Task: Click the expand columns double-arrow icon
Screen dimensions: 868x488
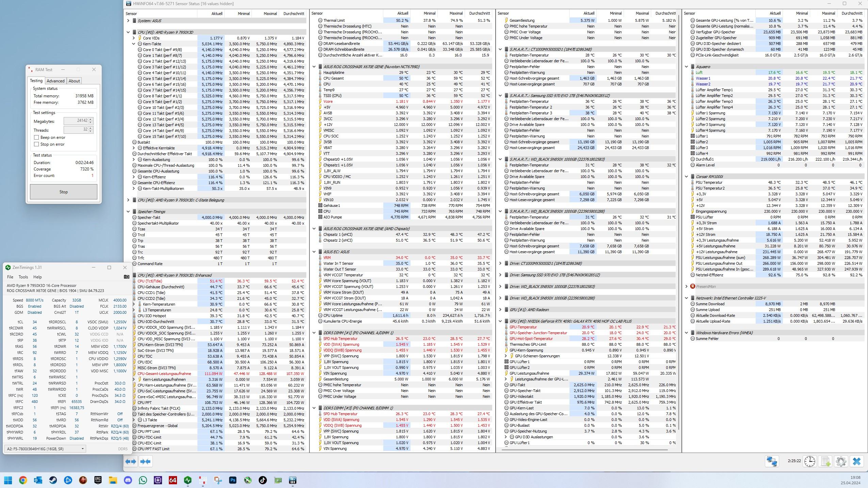Action: pyautogui.click(x=131, y=461)
